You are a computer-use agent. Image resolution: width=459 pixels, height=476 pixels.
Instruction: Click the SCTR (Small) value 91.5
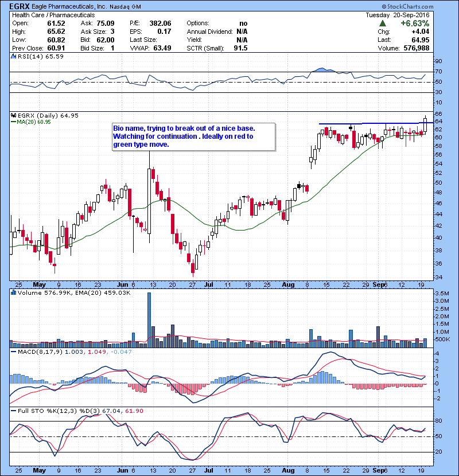click(x=240, y=48)
